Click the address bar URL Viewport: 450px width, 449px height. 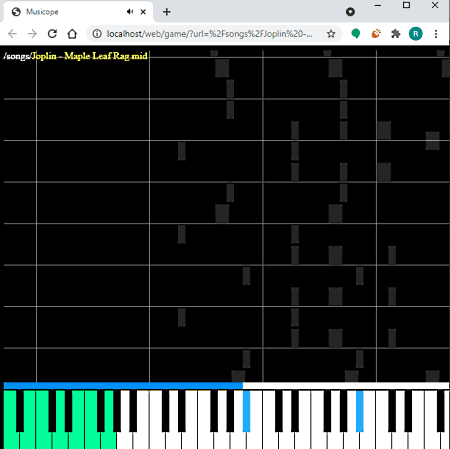coord(210,34)
